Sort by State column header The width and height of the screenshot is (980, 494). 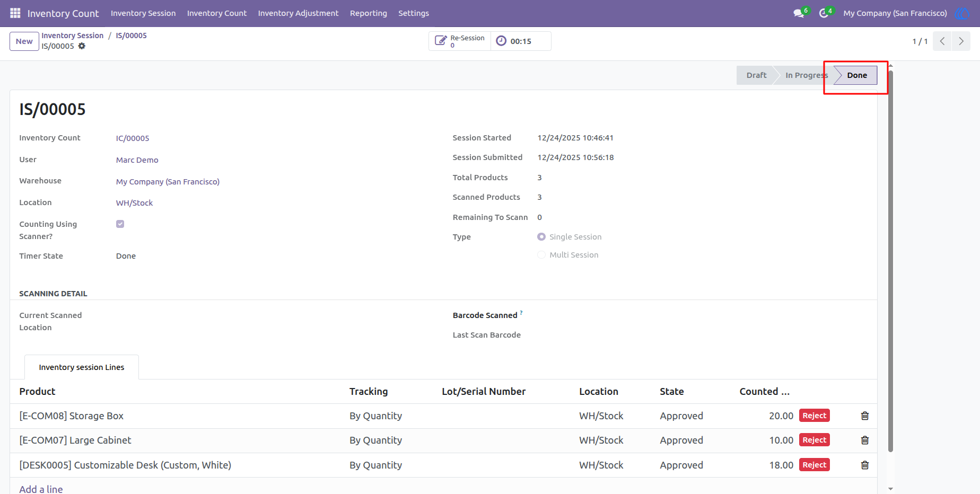click(x=672, y=392)
